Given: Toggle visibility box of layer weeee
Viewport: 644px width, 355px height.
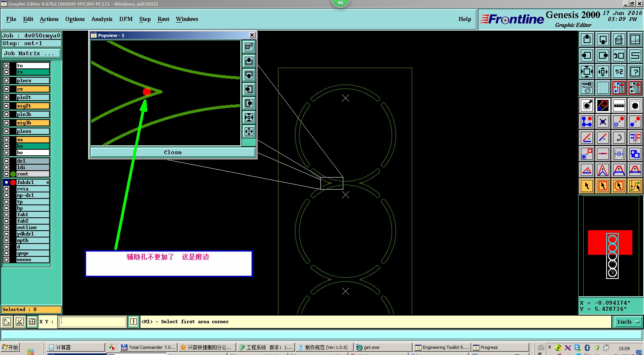Looking at the screenshot, I should 6,260.
